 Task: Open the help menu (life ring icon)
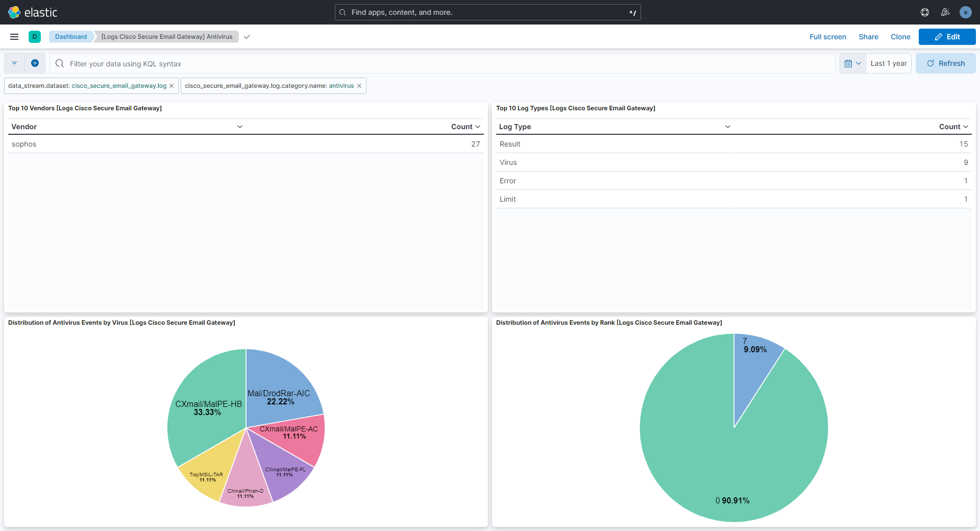coord(925,12)
